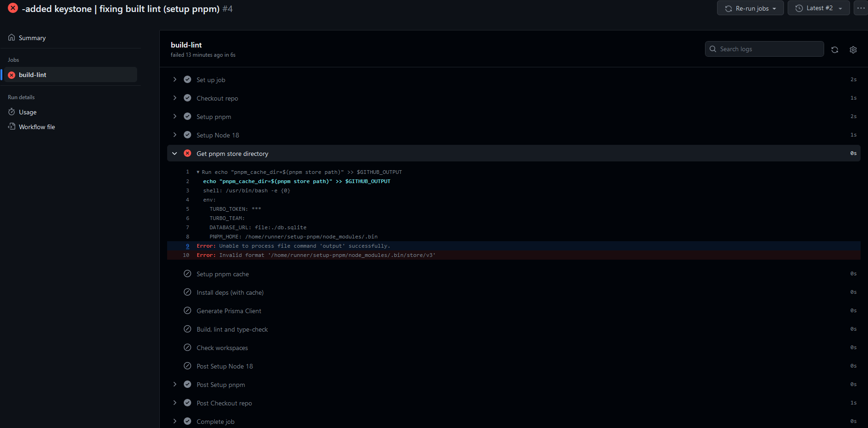Image resolution: width=868 pixels, height=428 pixels.
Task: Click the Setup pnpm cache step row
Action: pyautogui.click(x=514, y=274)
